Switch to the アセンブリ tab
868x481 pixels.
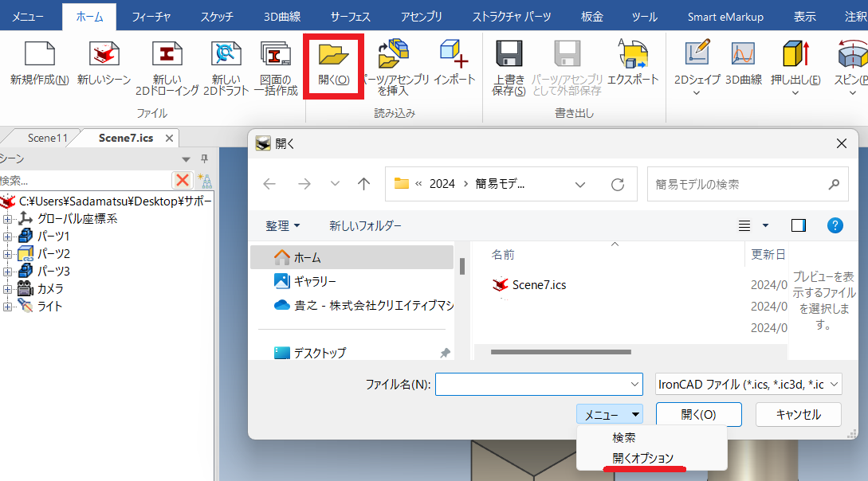tap(422, 17)
